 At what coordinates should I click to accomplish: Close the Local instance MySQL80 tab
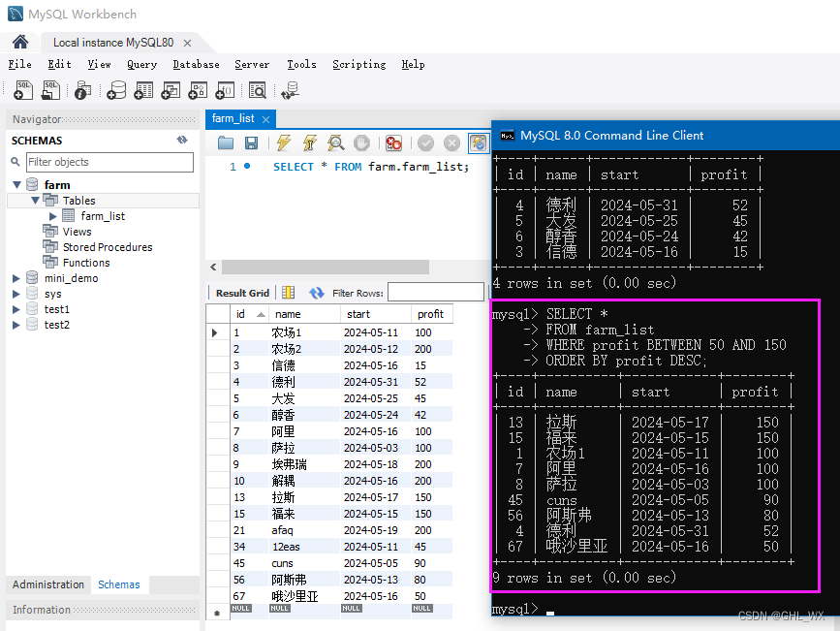point(187,43)
